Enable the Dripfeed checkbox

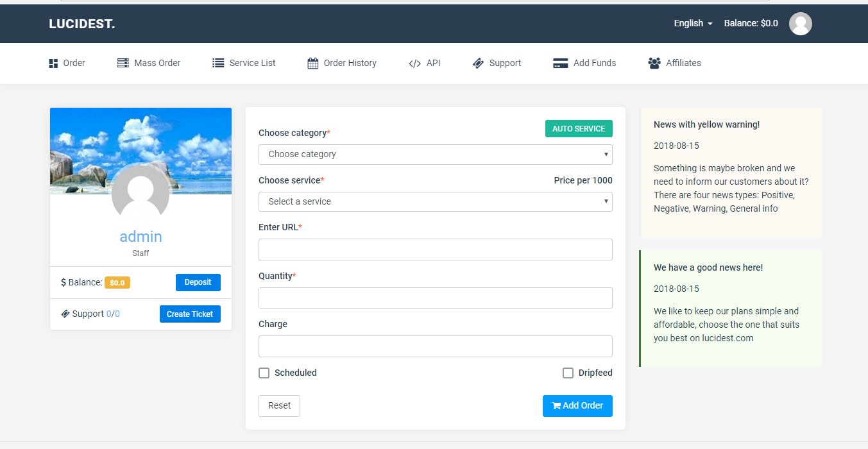[x=568, y=373]
